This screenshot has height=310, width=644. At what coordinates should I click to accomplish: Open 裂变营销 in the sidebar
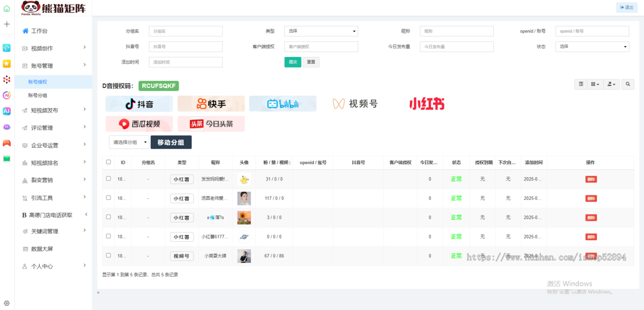(x=54, y=180)
